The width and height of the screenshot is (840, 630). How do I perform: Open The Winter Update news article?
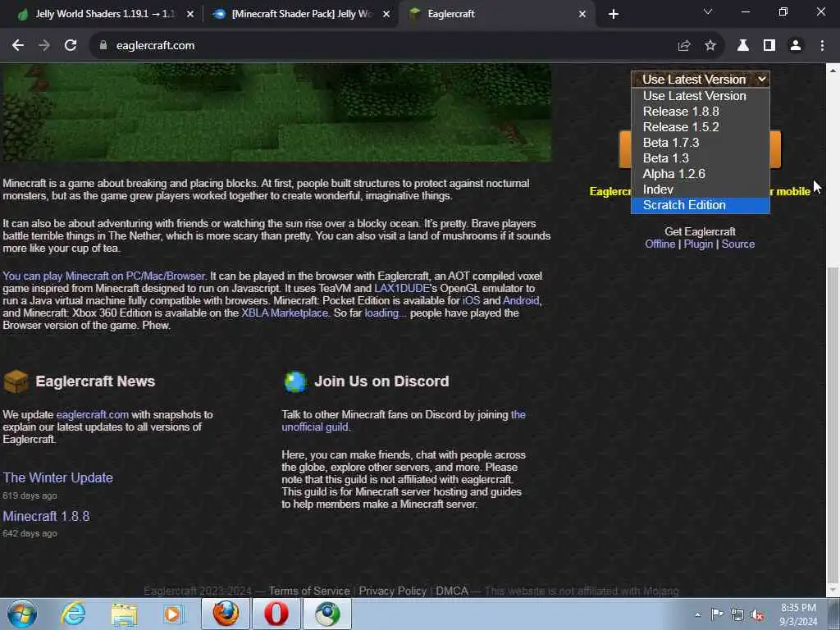pos(58,477)
